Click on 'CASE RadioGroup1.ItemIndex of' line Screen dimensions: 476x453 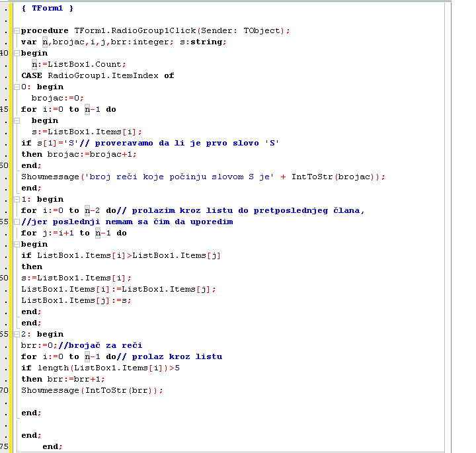[x=97, y=75]
